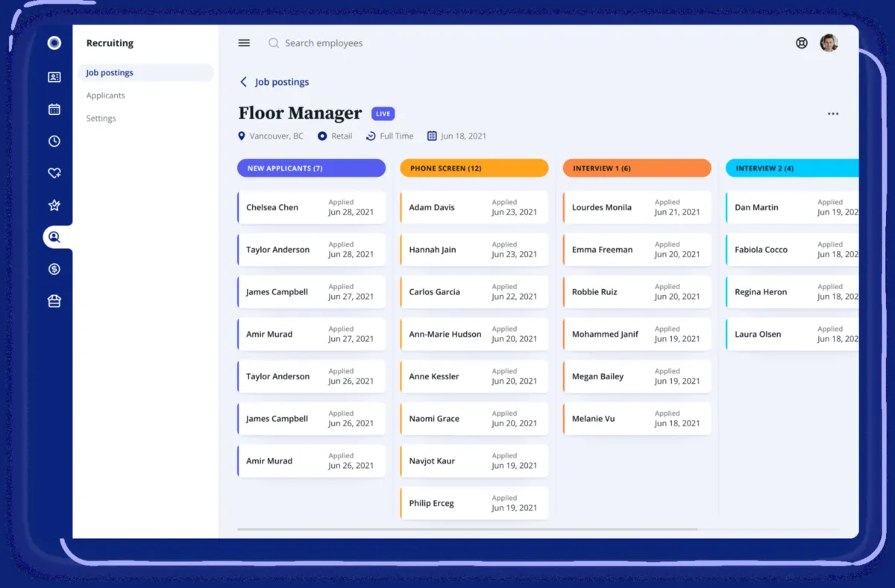Open the calendar icon in sidebar
895x588 pixels.
pos(54,110)
